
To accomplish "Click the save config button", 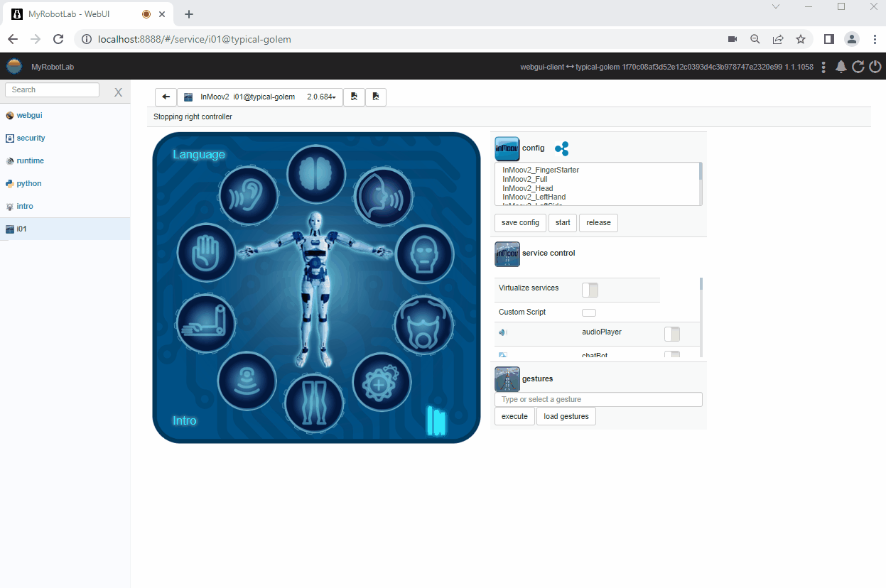I will point(520,223).
